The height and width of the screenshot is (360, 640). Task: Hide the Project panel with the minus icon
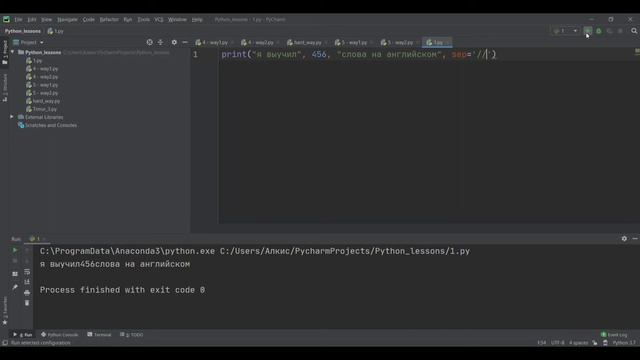(x=185, y=42)
